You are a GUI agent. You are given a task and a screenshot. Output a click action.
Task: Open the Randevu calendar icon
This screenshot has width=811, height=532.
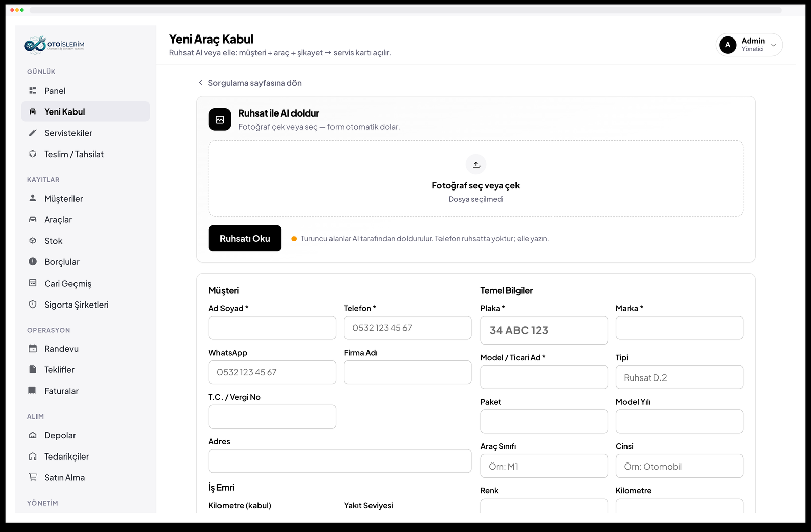33,349
